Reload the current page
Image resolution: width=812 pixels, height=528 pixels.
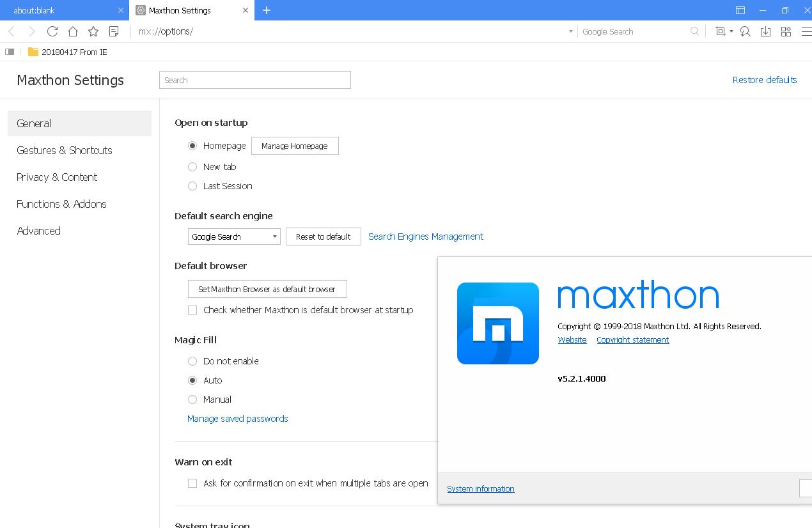[52, 31]
